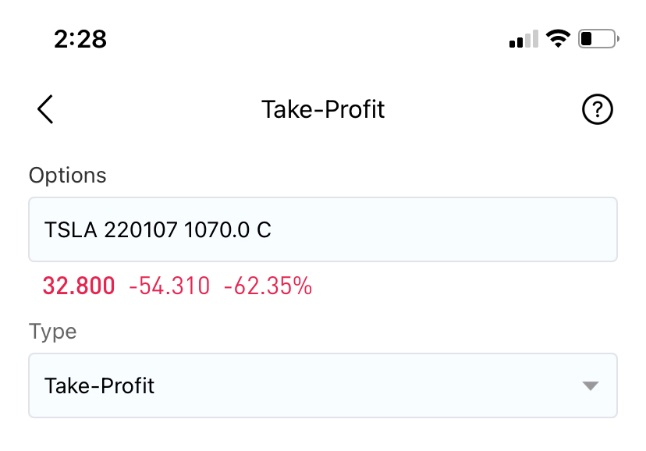
Task: Tap the 1070.0 strike price in Options field
Action: (217, 229)
